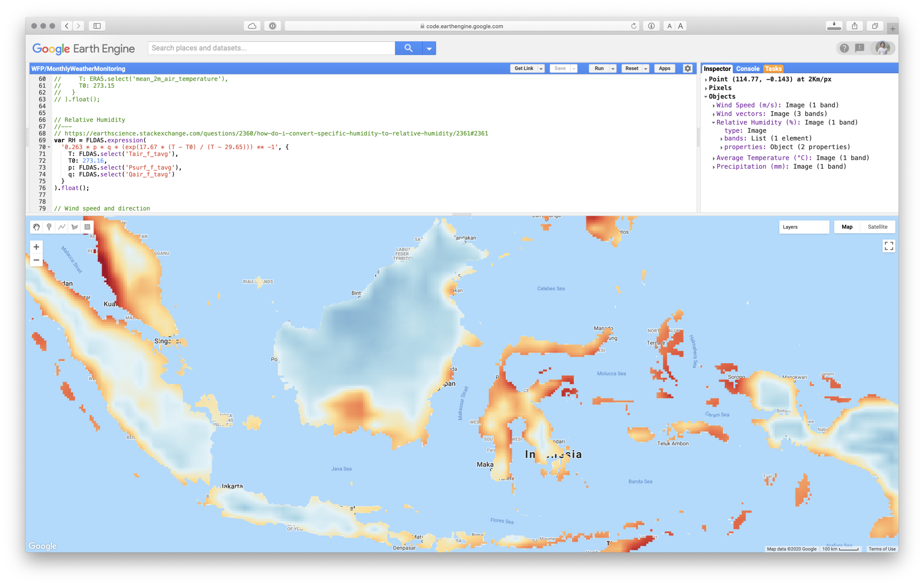Open the script settings gear
This screenshot has height=586, width=924.
pyautogui.click(x=687, y=68)
